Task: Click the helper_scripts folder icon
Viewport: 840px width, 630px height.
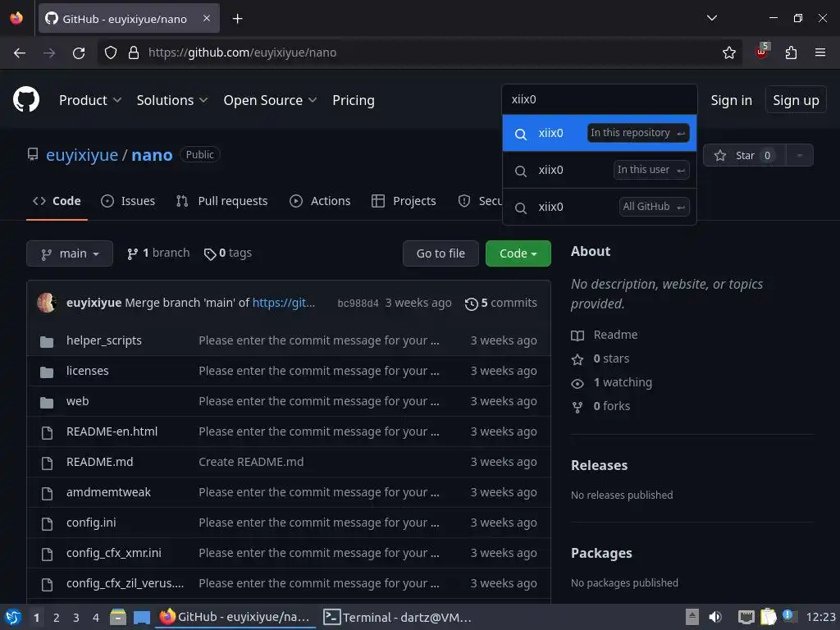Action: tap(47, 341)
